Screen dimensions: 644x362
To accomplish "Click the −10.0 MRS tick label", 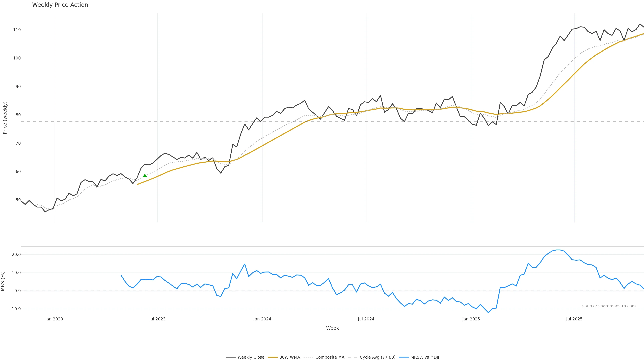I will point(15,309).
